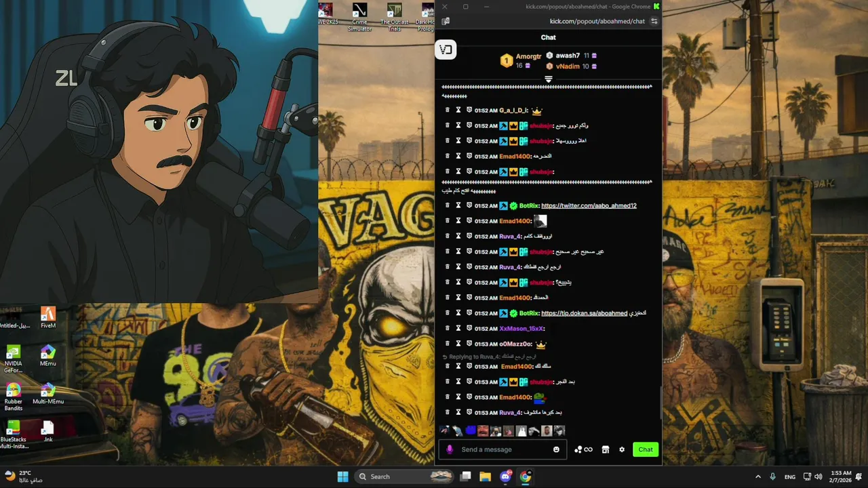This screenshot has width=868, height=488.
Task: Open channel points rewards icon
Action: click(583, 449)
